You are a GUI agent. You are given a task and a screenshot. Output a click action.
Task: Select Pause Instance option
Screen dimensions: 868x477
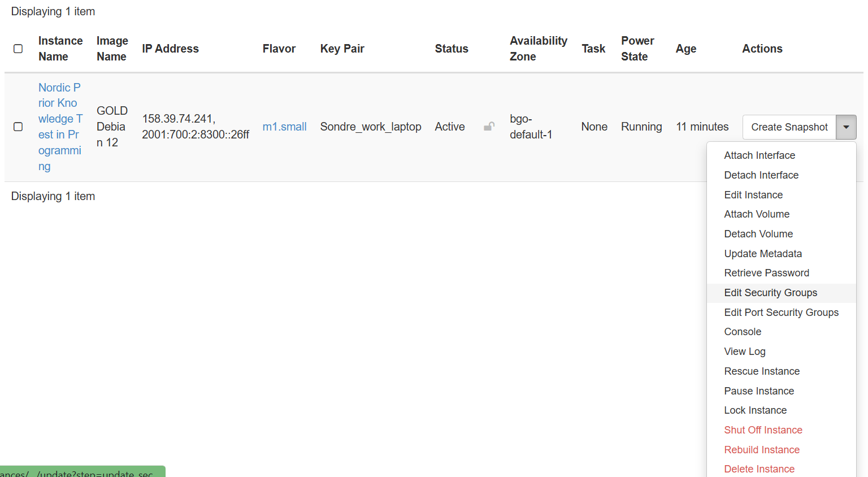click(x=758, y=391)
